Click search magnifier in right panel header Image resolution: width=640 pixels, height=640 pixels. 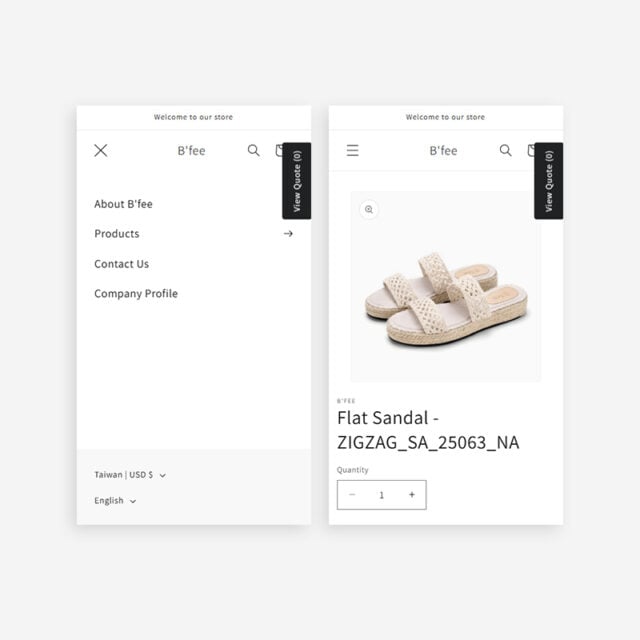[x=505, y=151]
